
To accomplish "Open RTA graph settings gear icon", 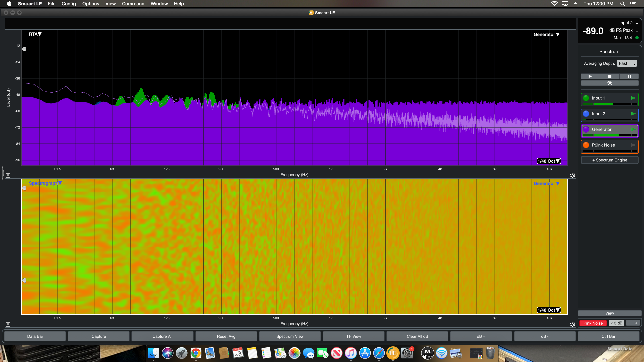I will (x=573, y=175).
